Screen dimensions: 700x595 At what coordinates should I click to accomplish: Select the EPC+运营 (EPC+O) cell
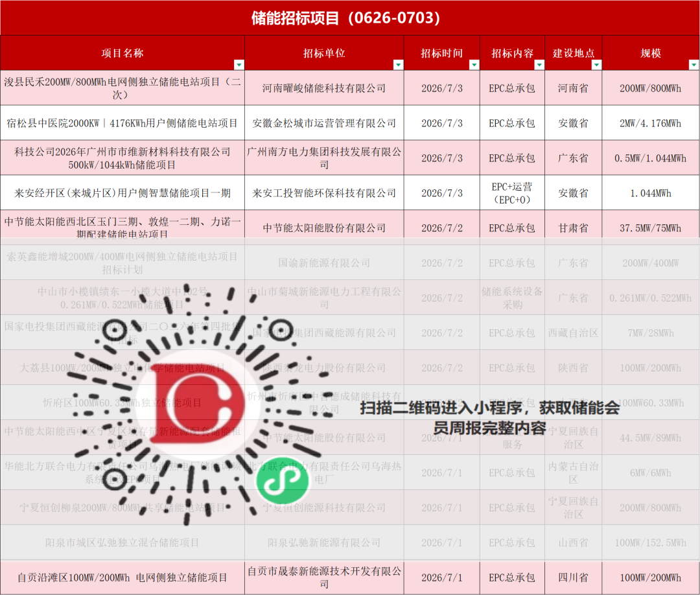pyautogui.click(x=513, y=193)
